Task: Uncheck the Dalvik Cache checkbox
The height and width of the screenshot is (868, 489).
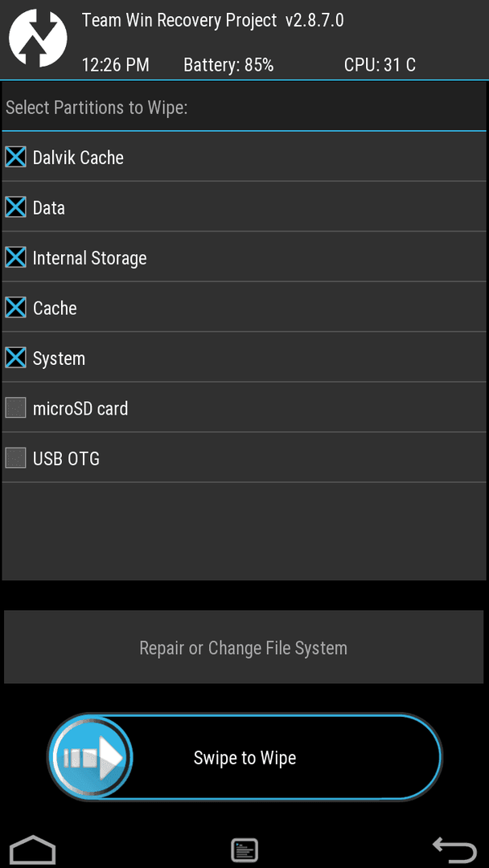Action: 16,158
